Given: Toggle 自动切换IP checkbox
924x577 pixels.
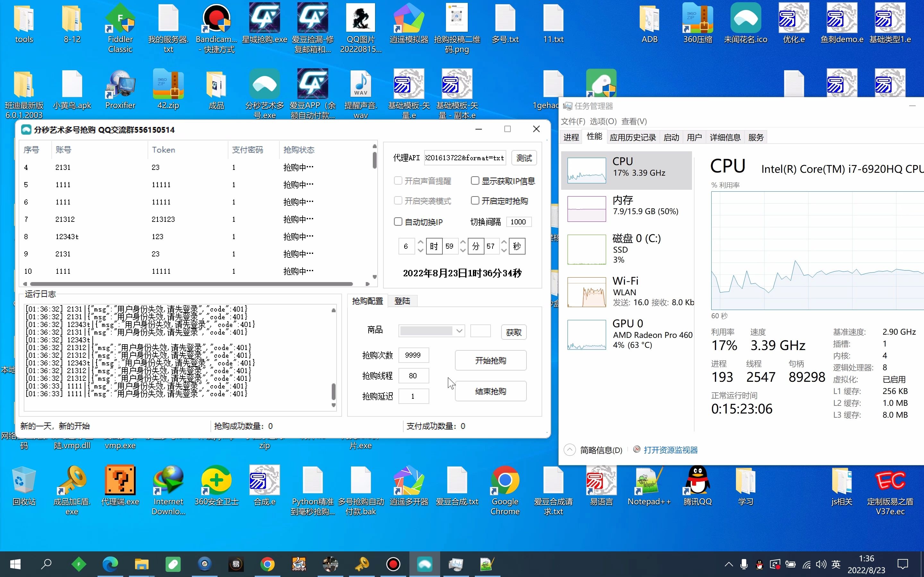Looking at the screenshot, I should click(x=397, y=222).
